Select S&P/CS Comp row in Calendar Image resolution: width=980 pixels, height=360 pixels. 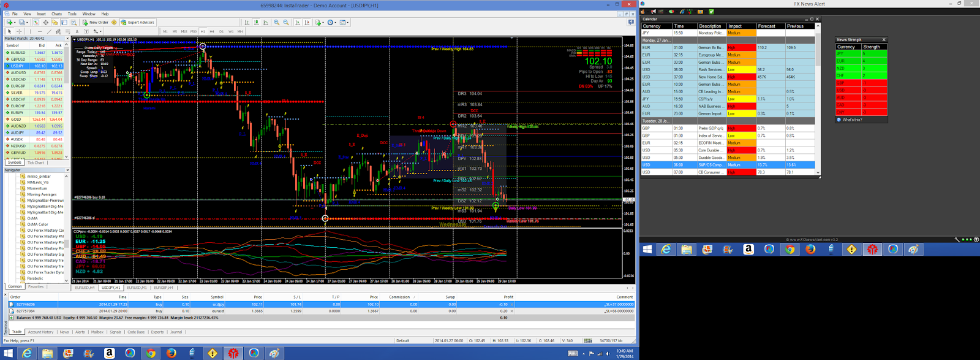point(728,165)
